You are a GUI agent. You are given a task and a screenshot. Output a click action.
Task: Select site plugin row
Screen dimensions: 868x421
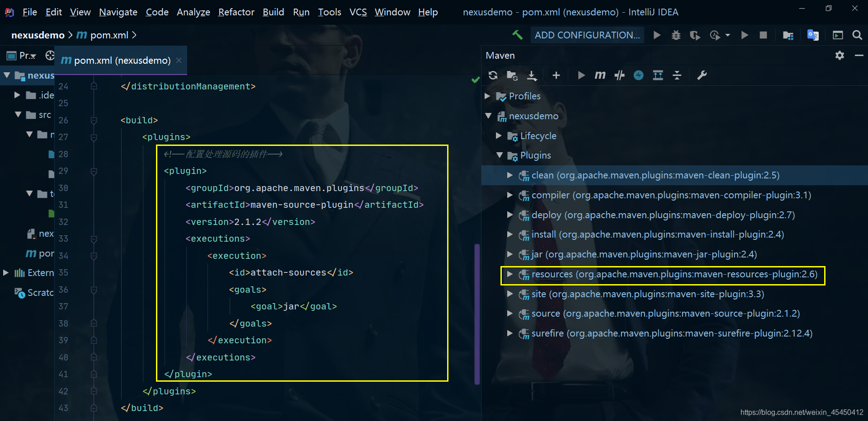tap(675, 294)
